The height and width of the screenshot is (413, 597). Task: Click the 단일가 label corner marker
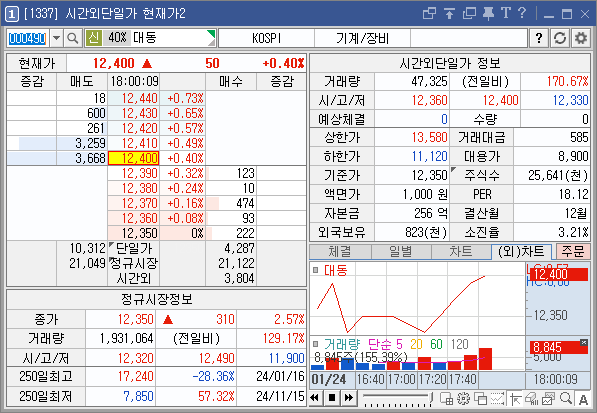pyautogui.click(x=111, y=244)
